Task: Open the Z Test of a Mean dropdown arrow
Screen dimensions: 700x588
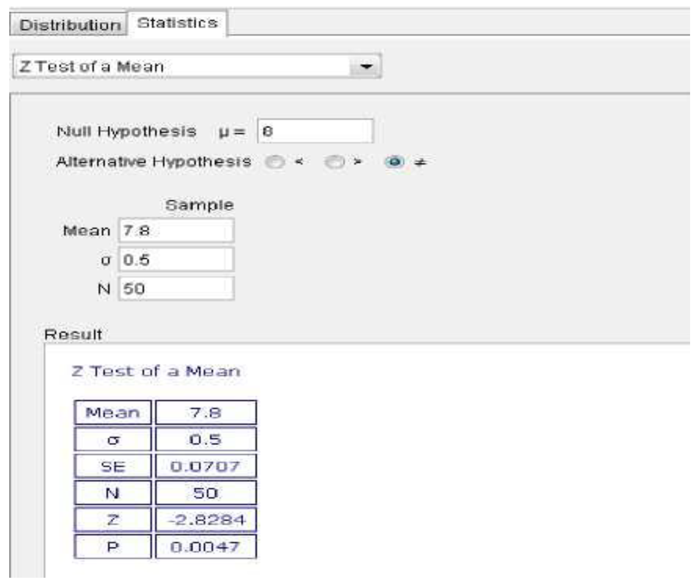Action: [366, 66]
